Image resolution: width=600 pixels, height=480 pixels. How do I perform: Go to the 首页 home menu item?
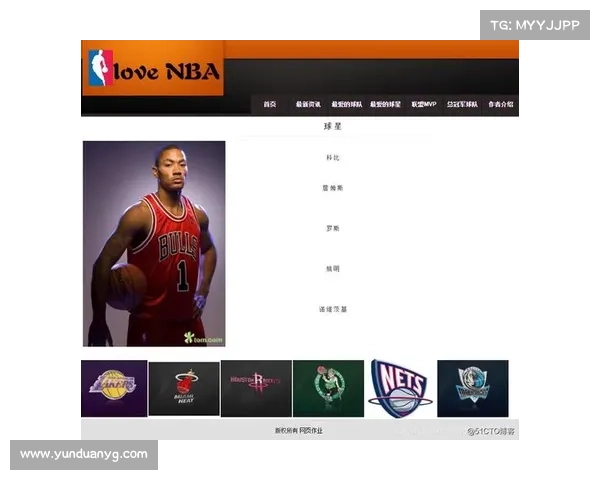(269, 104)
